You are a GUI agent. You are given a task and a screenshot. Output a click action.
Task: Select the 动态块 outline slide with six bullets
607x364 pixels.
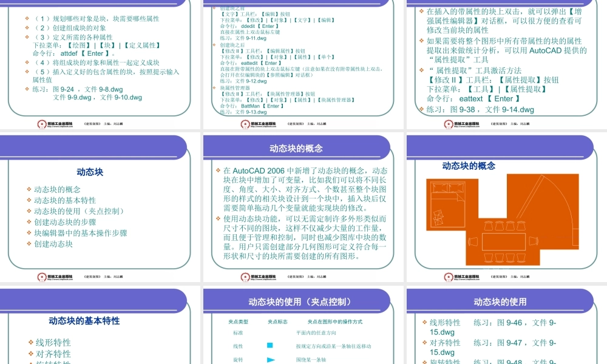[100, 208]
